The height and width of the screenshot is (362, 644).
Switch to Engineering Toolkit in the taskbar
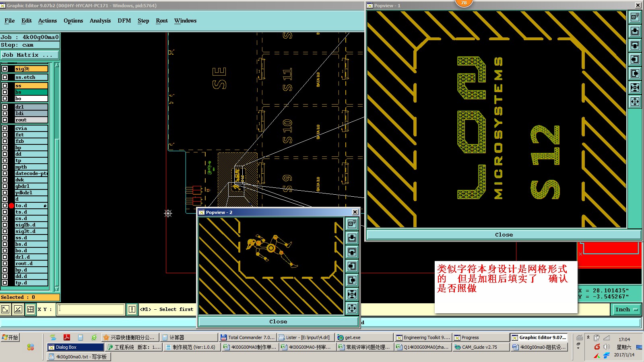point(423,337)
